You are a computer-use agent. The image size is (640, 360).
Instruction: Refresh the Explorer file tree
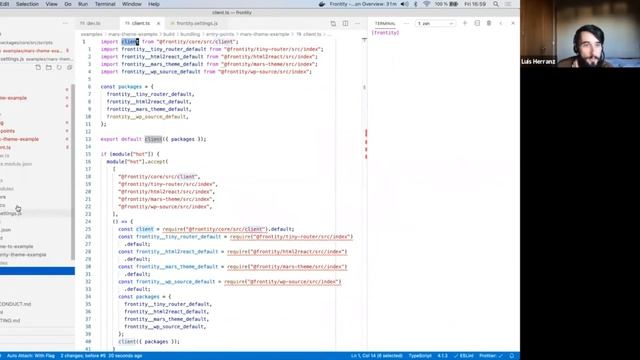tap(59, 67)
